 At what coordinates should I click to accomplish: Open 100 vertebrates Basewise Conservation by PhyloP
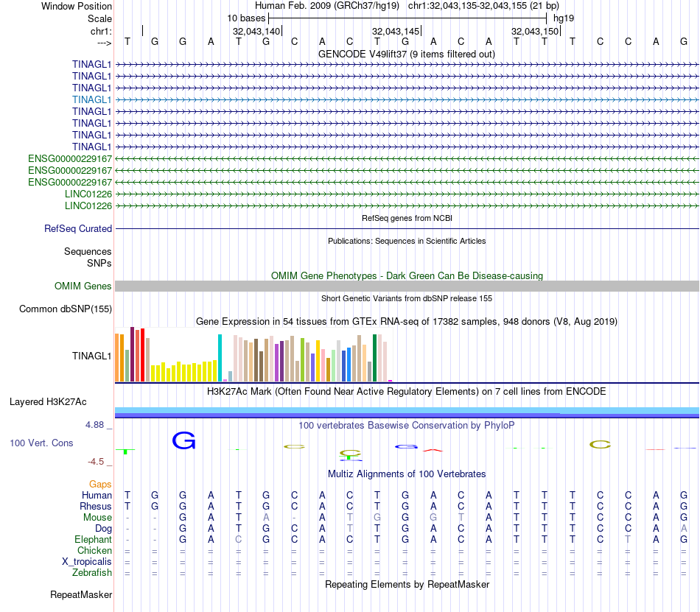click(x=407, y=425)
